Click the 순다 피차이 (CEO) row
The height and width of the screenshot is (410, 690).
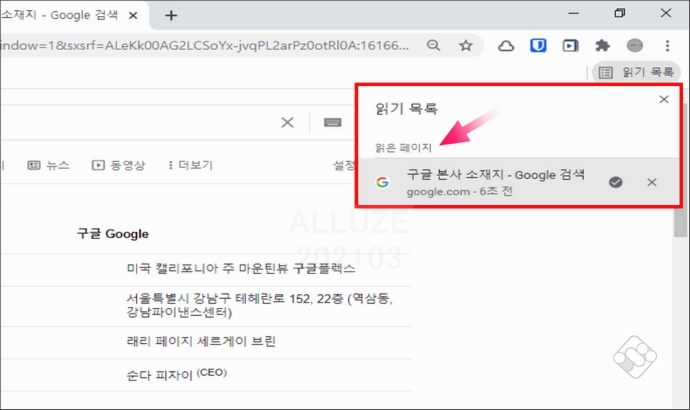(176, 375)
